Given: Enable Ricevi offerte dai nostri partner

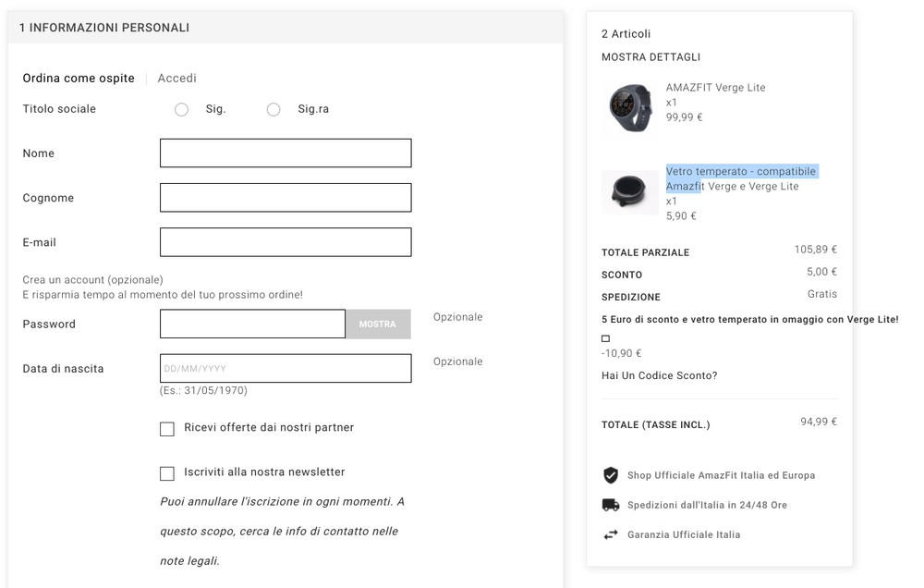Looking at the screenshot, I should click(167, 428).
